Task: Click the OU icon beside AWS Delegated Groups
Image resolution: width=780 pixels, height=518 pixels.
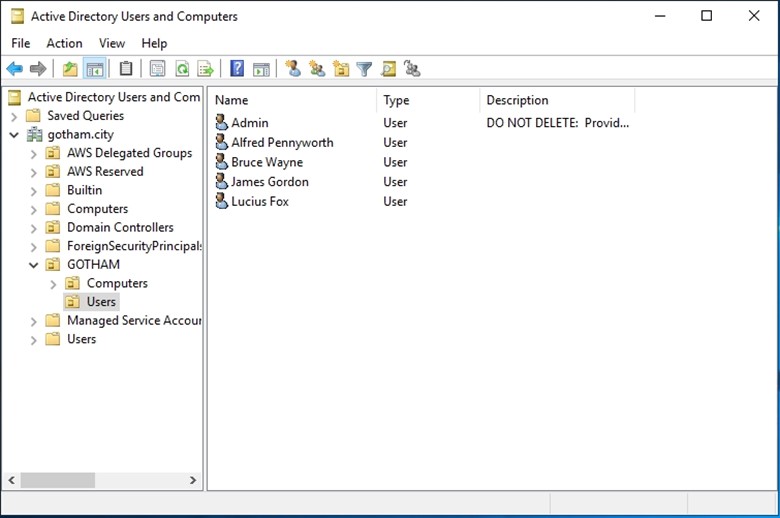Action: tap(53, 153)
